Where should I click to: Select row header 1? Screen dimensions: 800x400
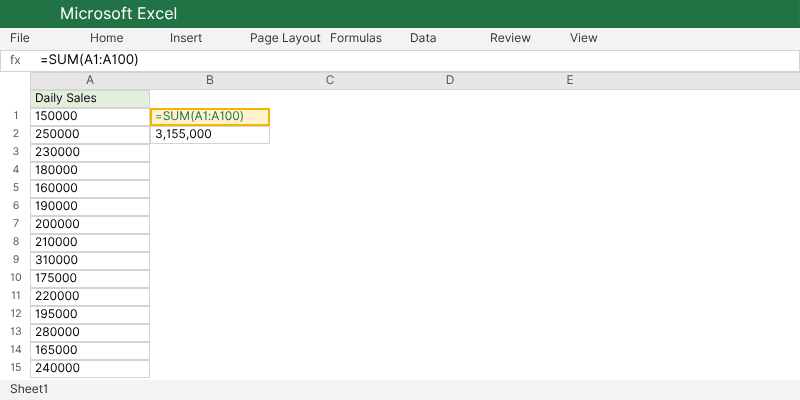(16, 116)
